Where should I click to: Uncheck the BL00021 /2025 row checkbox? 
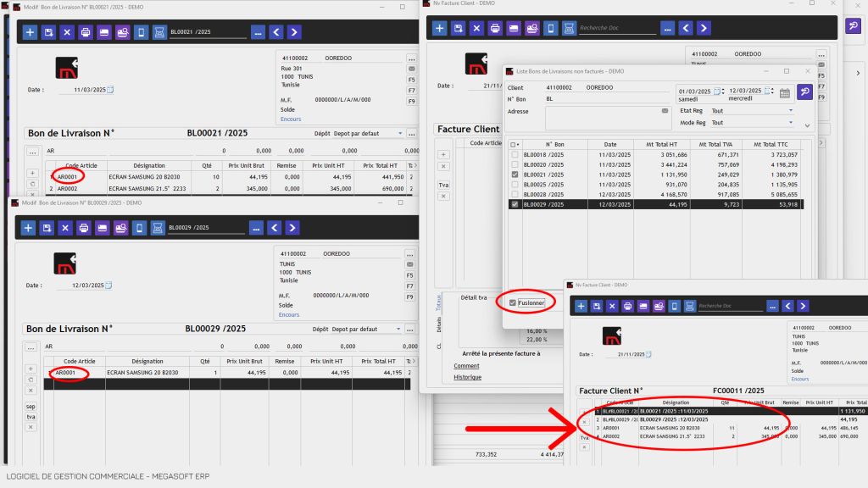click(515, 175)
